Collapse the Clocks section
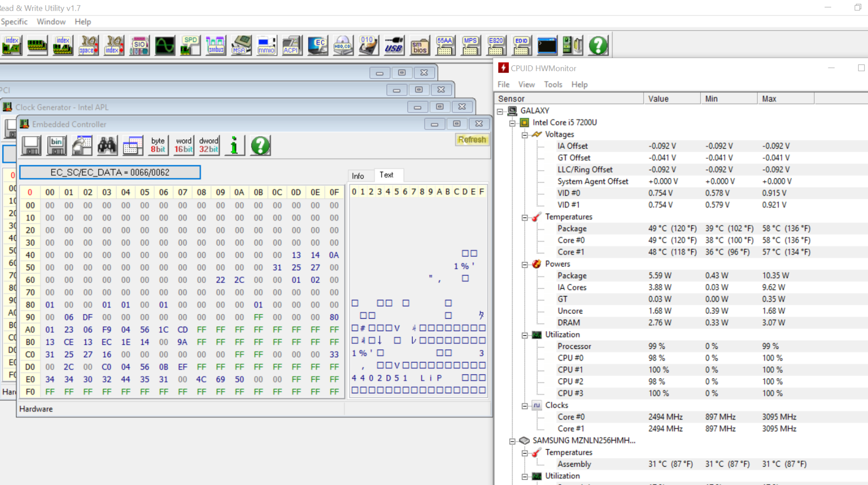868x485 pixels. point(525,406)
